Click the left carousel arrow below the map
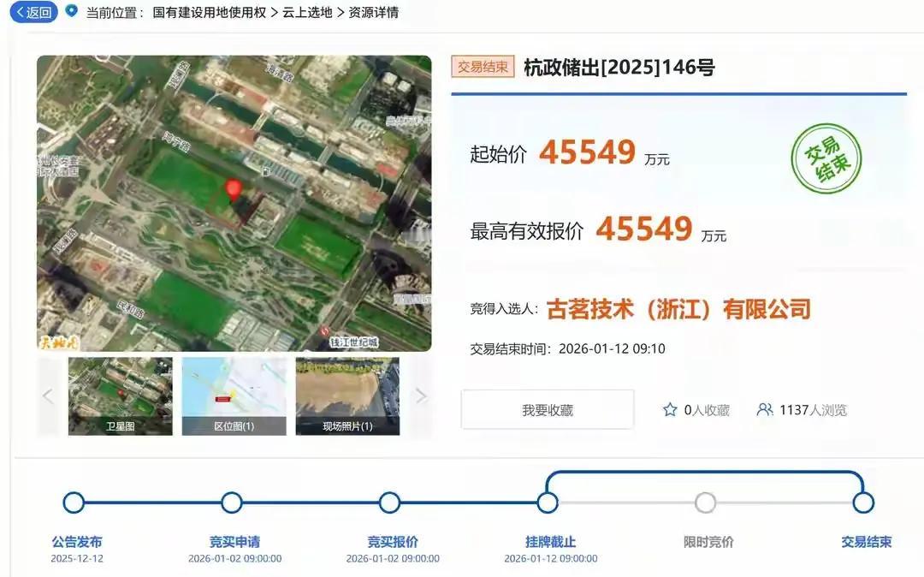 click(48, 395)
